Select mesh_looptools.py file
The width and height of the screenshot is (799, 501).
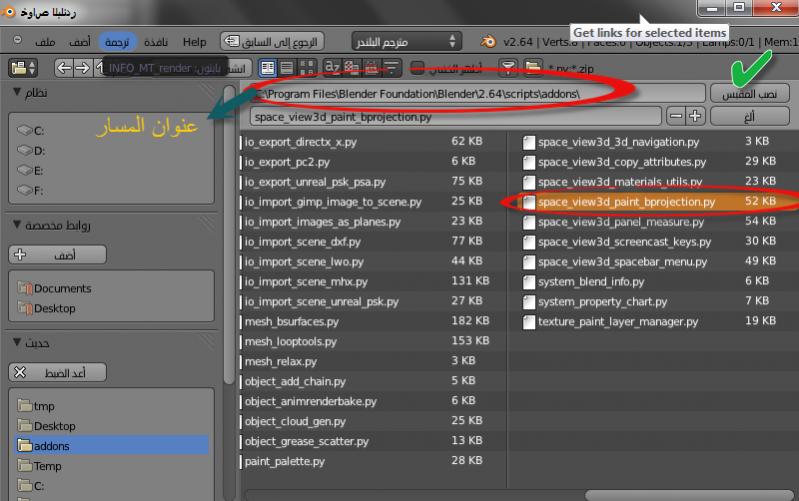click(290, 341)
